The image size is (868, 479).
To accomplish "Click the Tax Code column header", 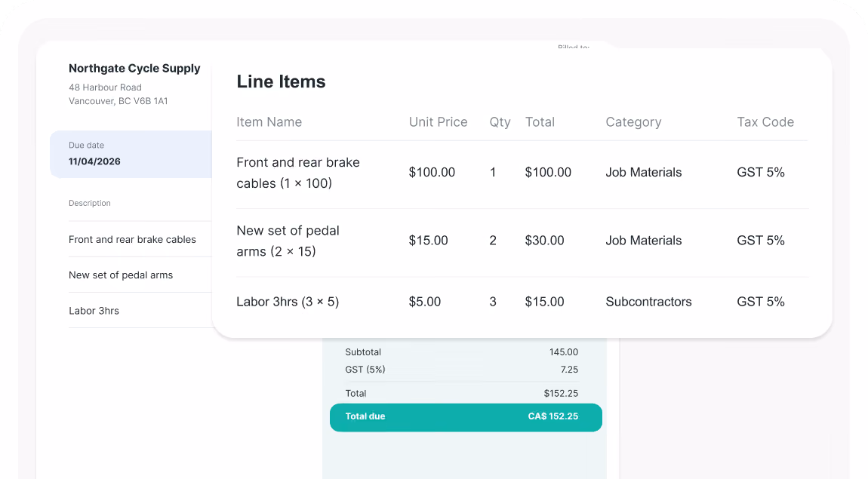I will click(x=765, y=122).
